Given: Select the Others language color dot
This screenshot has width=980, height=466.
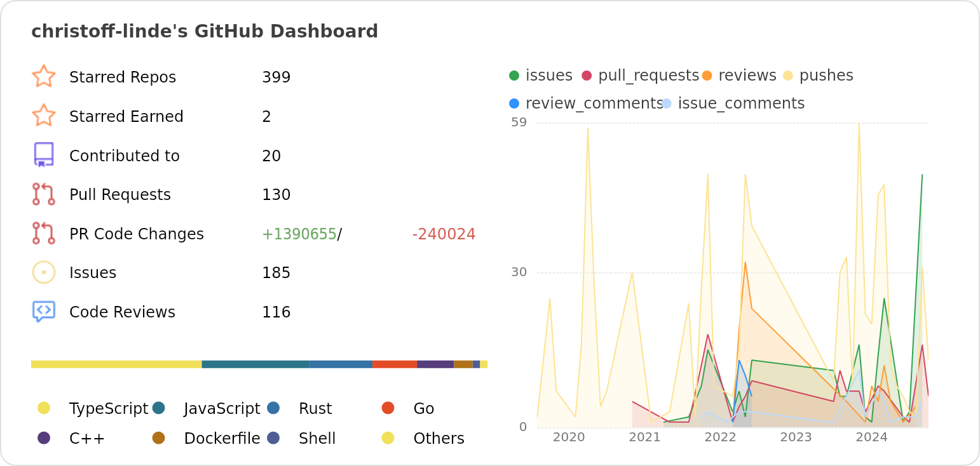Looking at the screenshot, I should (388, 438).
